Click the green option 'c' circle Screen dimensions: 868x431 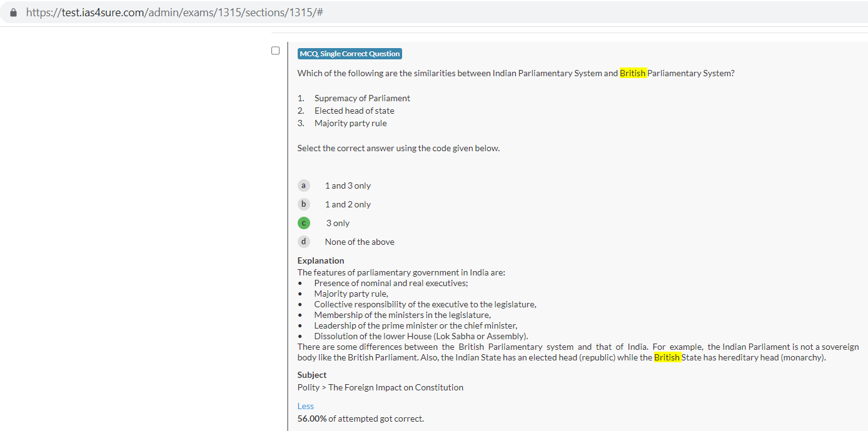tap(303, 223)
